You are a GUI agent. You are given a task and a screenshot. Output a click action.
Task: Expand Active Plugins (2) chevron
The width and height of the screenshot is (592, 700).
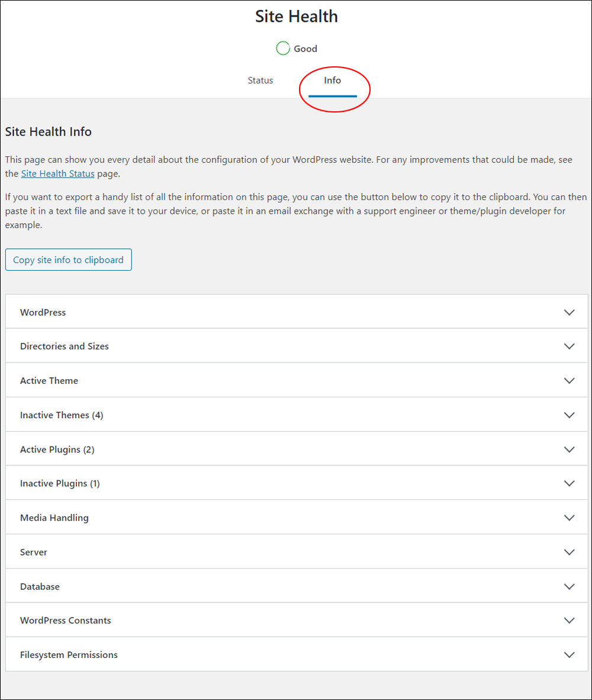click(569, 449)
